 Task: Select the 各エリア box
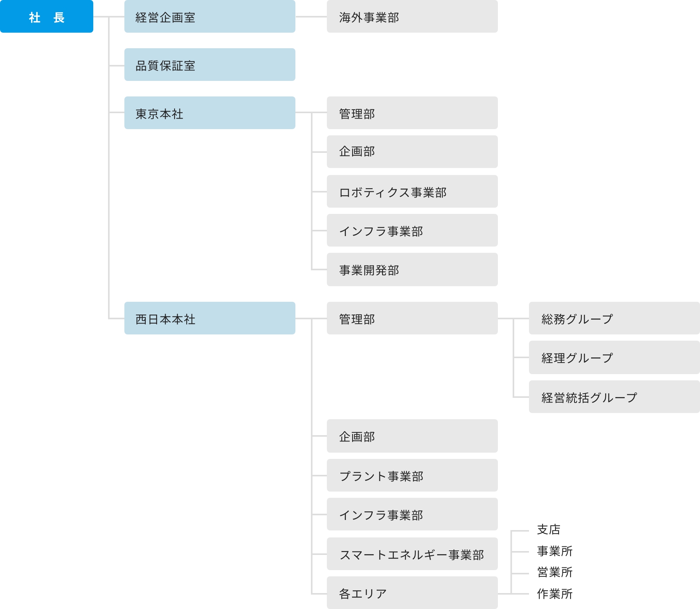click(412, 593)
